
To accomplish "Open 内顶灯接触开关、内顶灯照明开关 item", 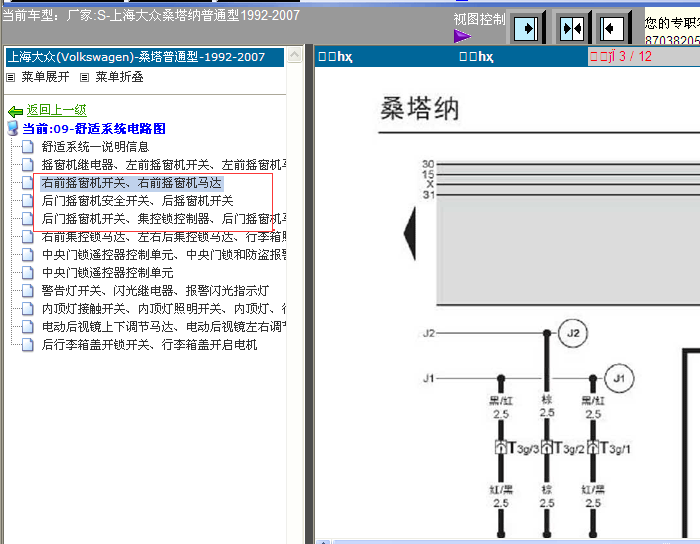I will pos(163,309).
